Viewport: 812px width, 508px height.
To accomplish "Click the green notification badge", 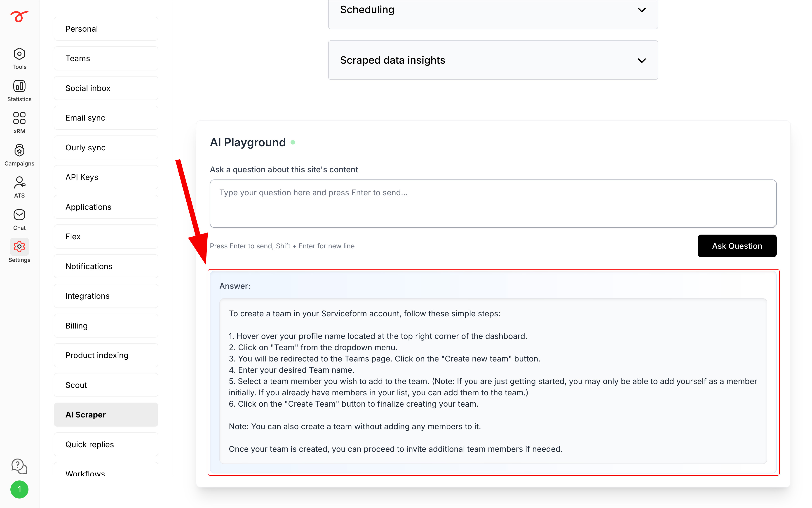I will click(x=19, y=489).
